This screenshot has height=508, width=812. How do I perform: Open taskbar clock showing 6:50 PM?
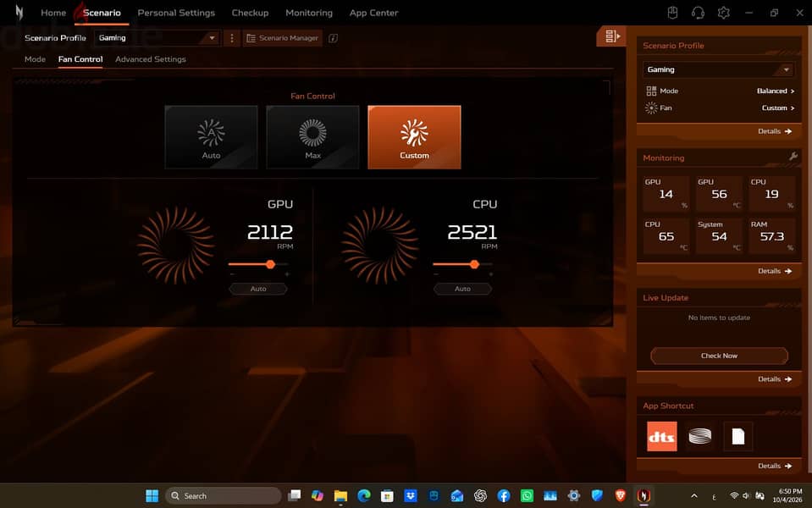[x=788, y=495]
